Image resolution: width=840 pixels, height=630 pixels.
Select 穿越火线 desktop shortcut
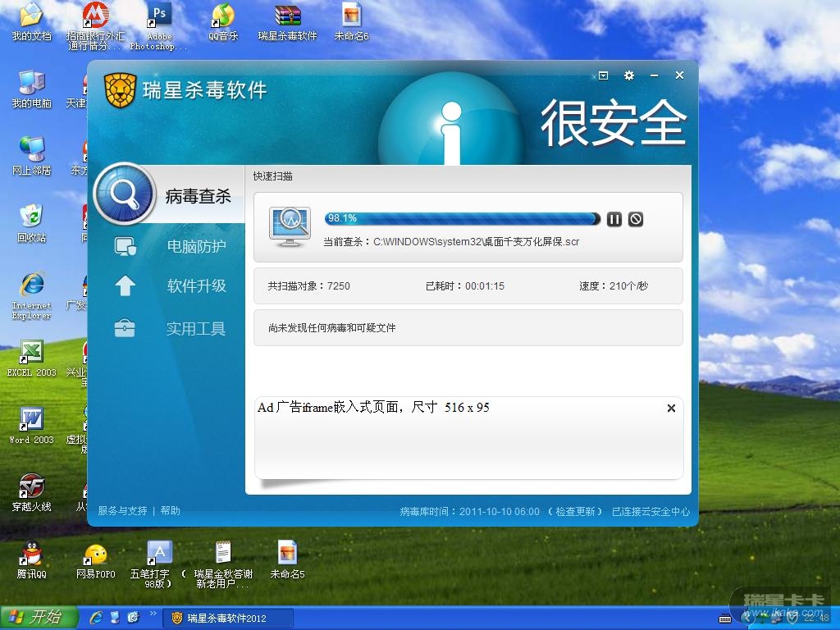coord(32,492)
